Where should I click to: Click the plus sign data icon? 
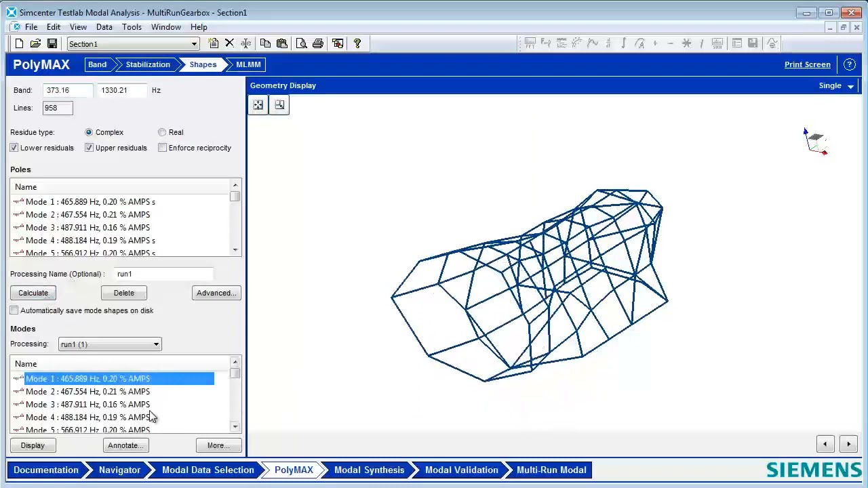click(655, 43)
